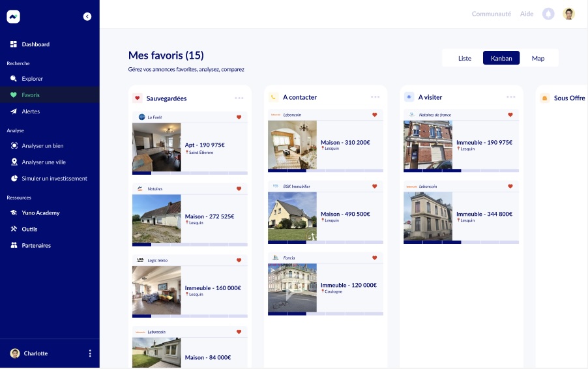
Task: Unfavorite the Immeuble 160 000€ listing
Action: [x=239, y=260]
